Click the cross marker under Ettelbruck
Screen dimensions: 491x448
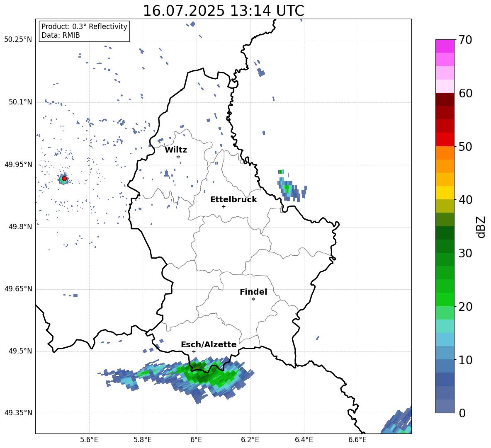224,206
